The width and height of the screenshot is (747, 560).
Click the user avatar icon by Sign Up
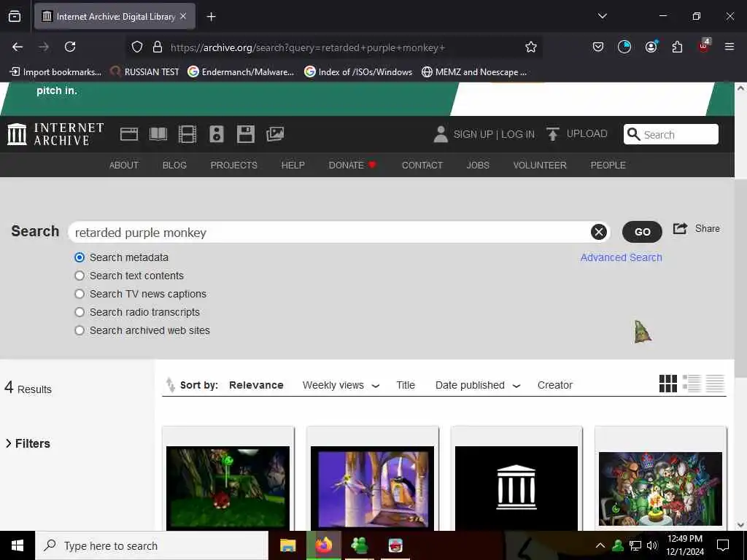pyautogui.click(x=441, y=134)
